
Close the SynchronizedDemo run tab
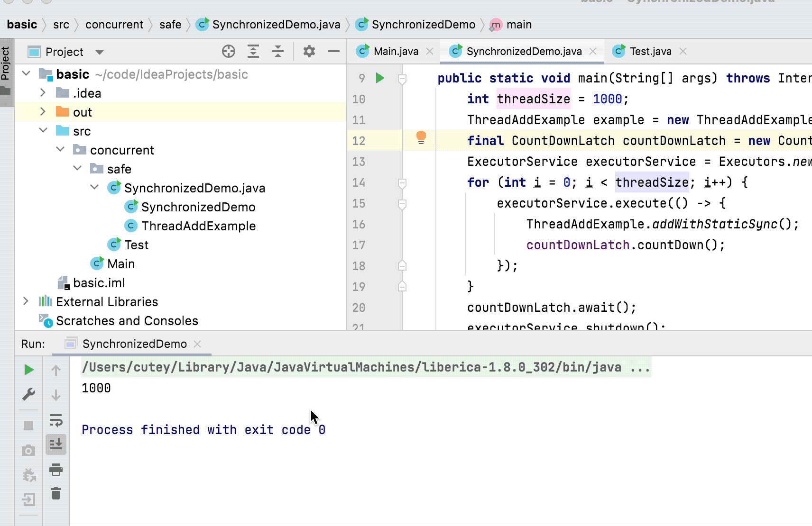pos(198,344)
